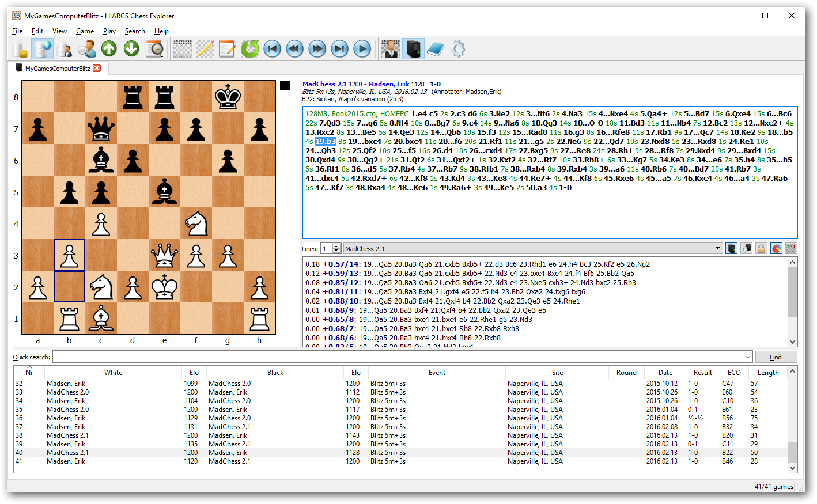Click the white pawn on b3
Screen dimensions: 817x504
[x=69, y=255]
